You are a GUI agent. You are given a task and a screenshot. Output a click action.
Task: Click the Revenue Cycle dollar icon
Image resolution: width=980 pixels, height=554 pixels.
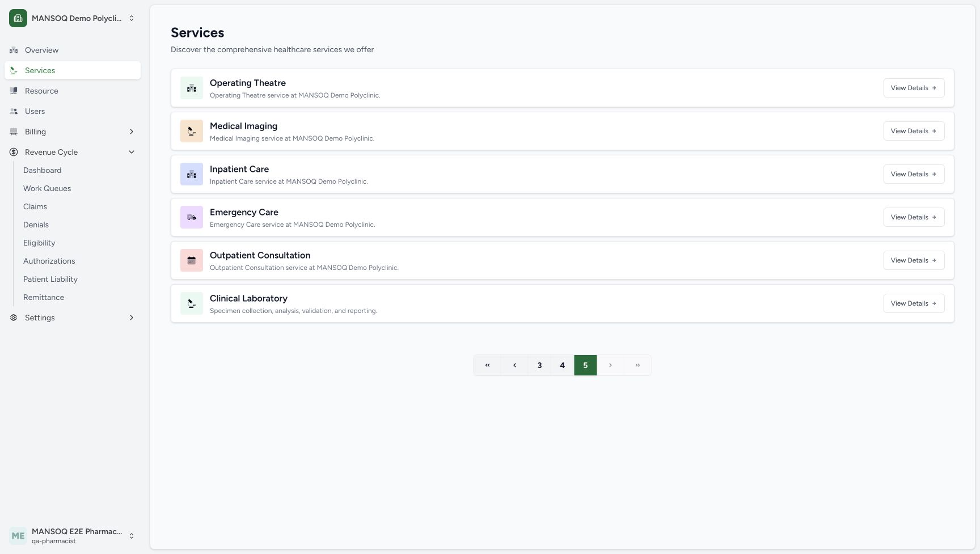tap(14, 152)
